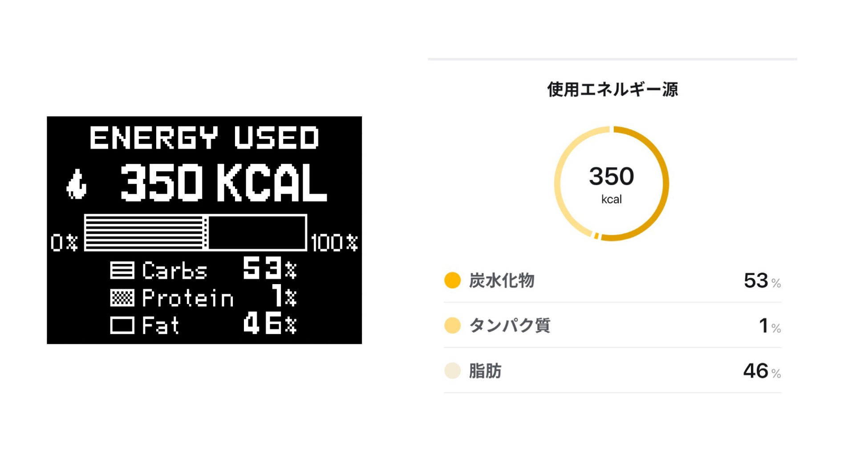
Task: Click the 350 kcal donut center
Action: (612, 183)
